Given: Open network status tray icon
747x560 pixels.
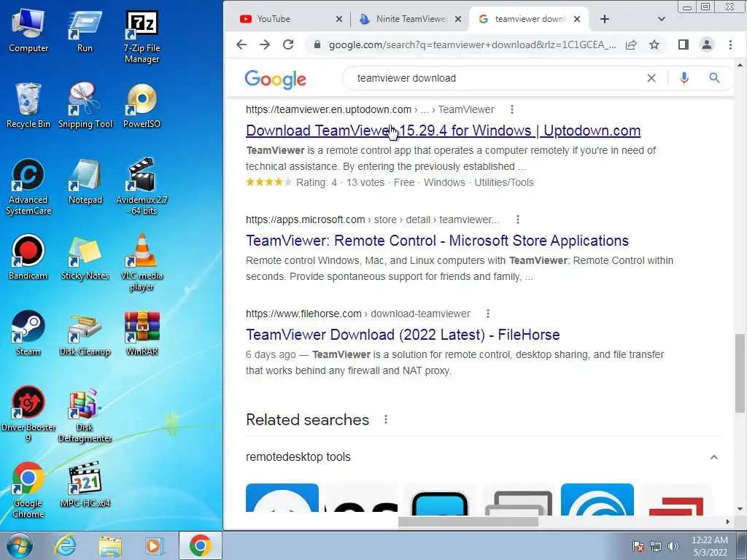Looking at the screenshot, I should (656, 546).
